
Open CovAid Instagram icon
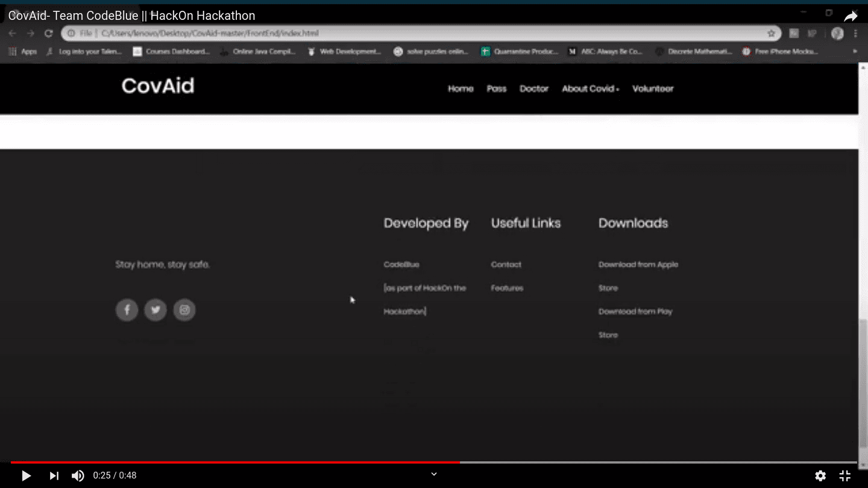click(184, 310)
